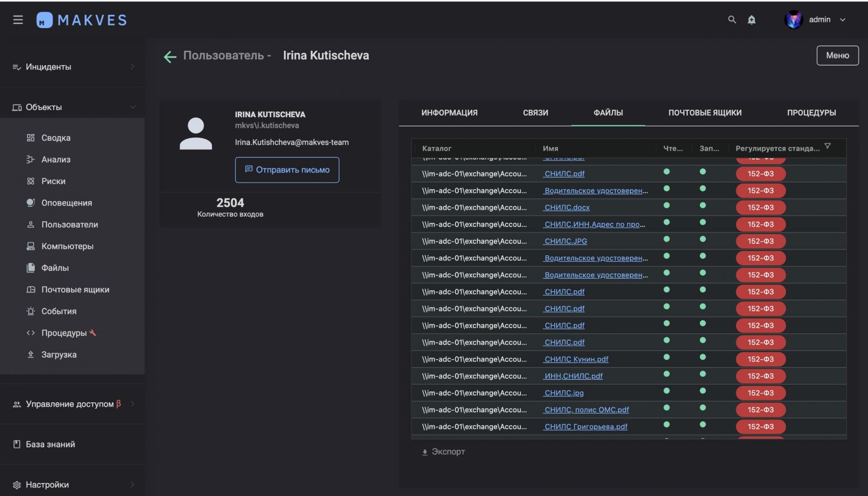Click the admin avatar image
This screenshot has height=496, width=868.
tap(793, 20)
